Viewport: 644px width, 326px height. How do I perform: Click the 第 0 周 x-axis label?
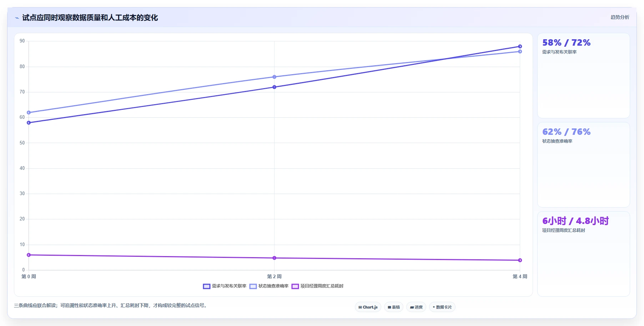point(29,276)
